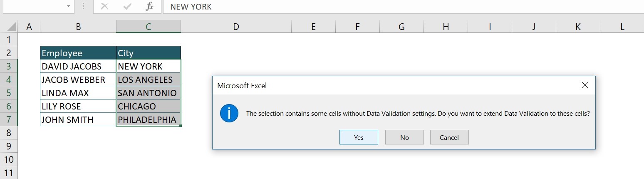Click the Insert Function fx icon

coord(150,7)
